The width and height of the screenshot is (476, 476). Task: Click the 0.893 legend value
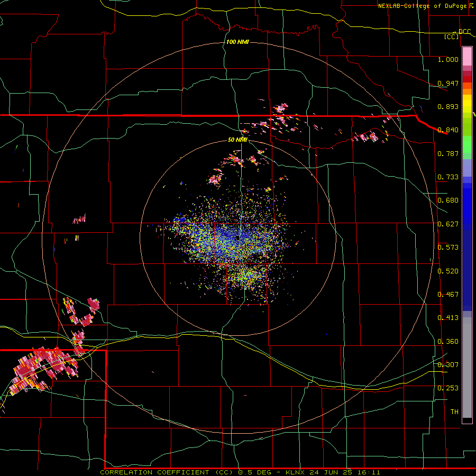pyautogui.click(x=448, y=106)
